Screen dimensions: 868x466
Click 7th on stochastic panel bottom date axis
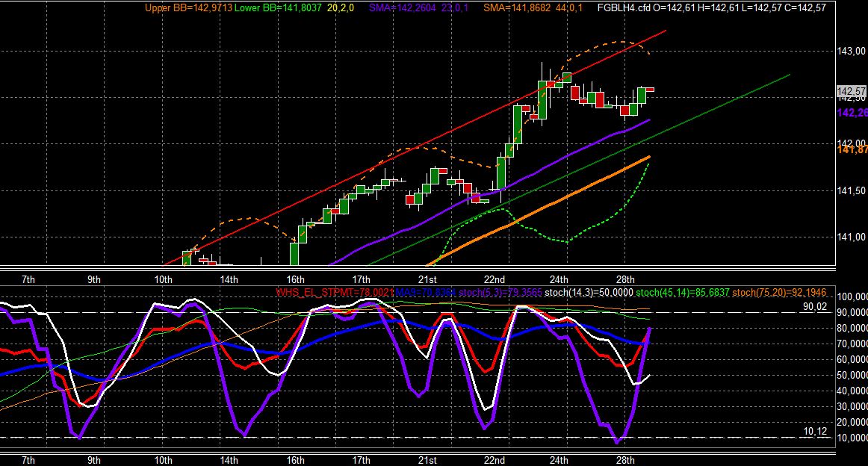(28, 460)
